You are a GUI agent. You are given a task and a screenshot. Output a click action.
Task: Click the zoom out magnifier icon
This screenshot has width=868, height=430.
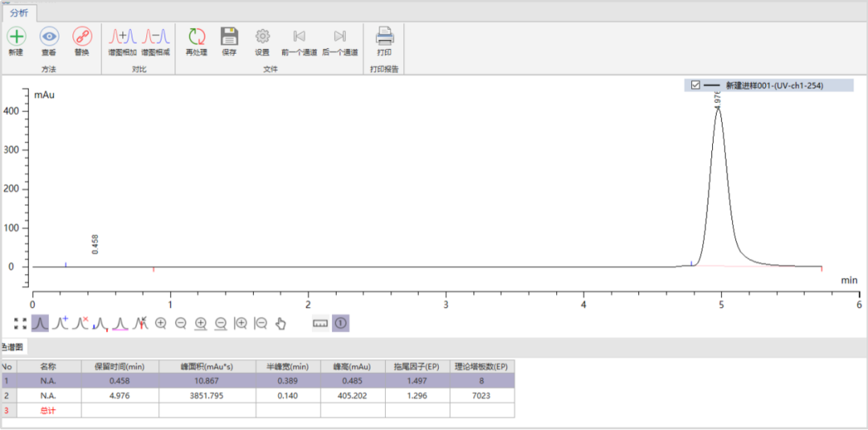pos(181,323)
